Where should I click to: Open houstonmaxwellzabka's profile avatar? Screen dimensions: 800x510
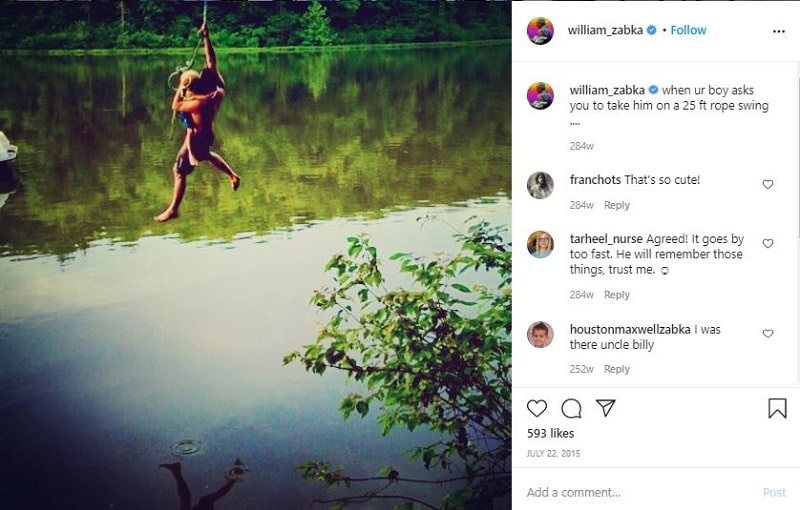coord(540,335)
